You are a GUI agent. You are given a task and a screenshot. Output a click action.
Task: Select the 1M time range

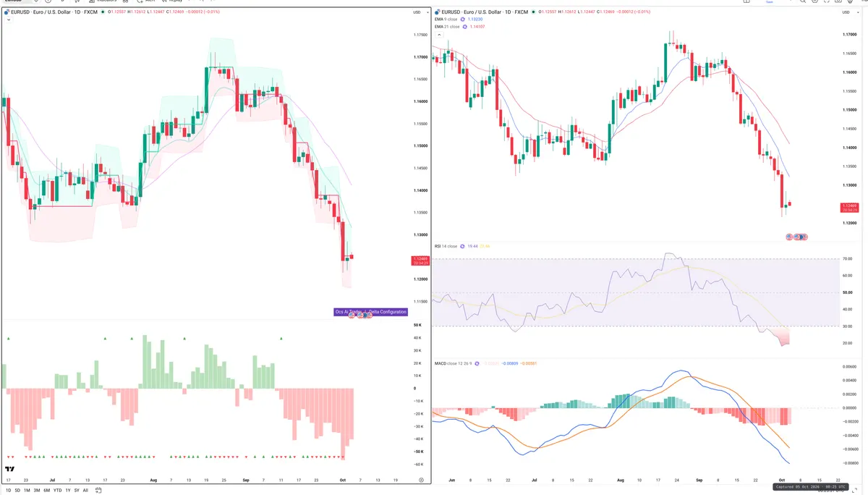(x=27, y=490)
